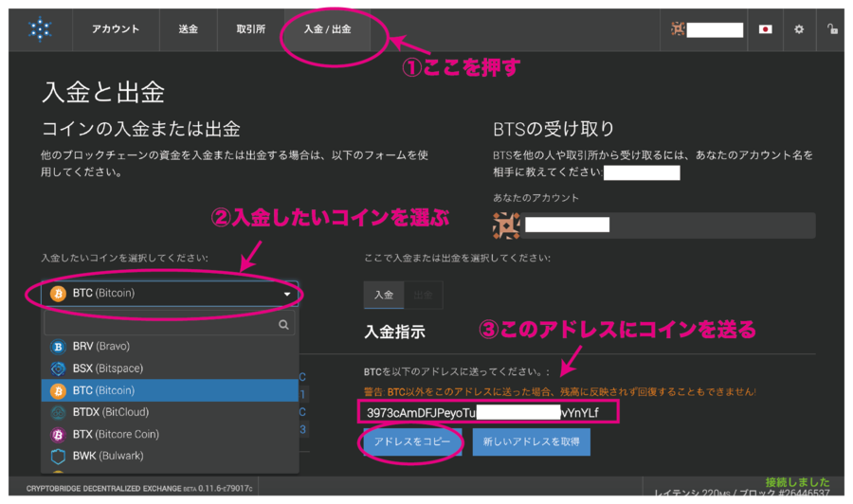This screenshot has width=853, height=504.
Task: Open the 送金 transfer tab
Action: pos(189,29)
